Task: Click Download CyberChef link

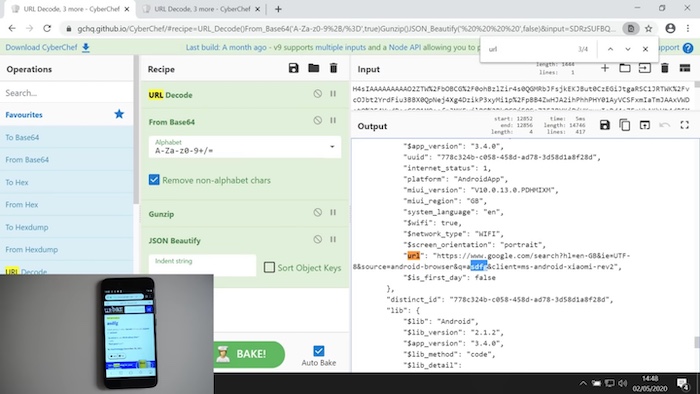Action: (48, 47)
